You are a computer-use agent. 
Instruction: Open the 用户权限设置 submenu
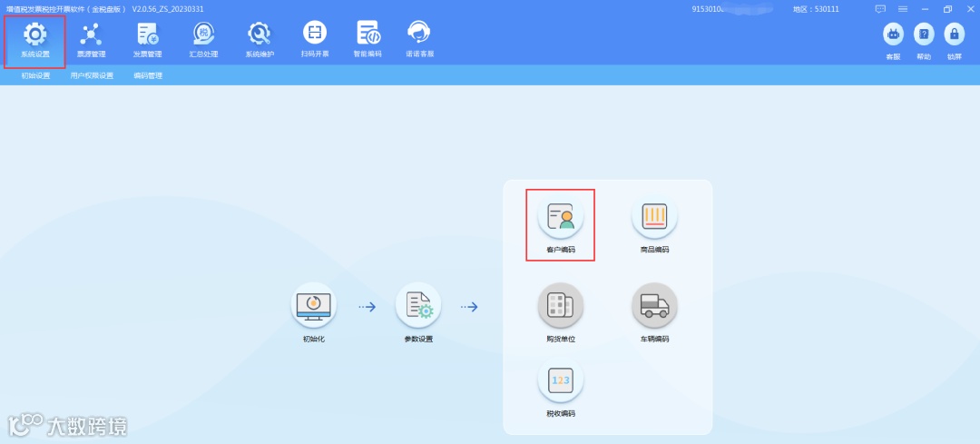coord(92,75)
